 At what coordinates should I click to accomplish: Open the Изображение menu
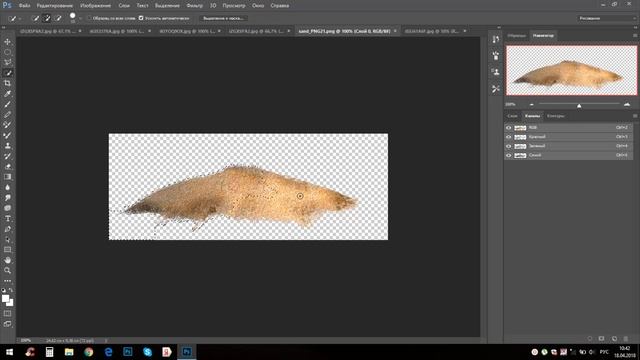click(96, 6)
